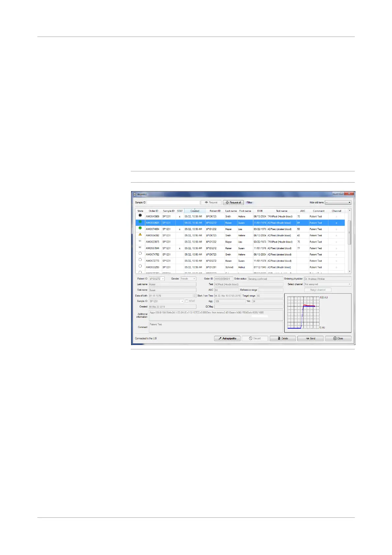The width and height of the screenshot is (392, 555).
Task: Click the Discard button
Action: (x=255, y=338)
